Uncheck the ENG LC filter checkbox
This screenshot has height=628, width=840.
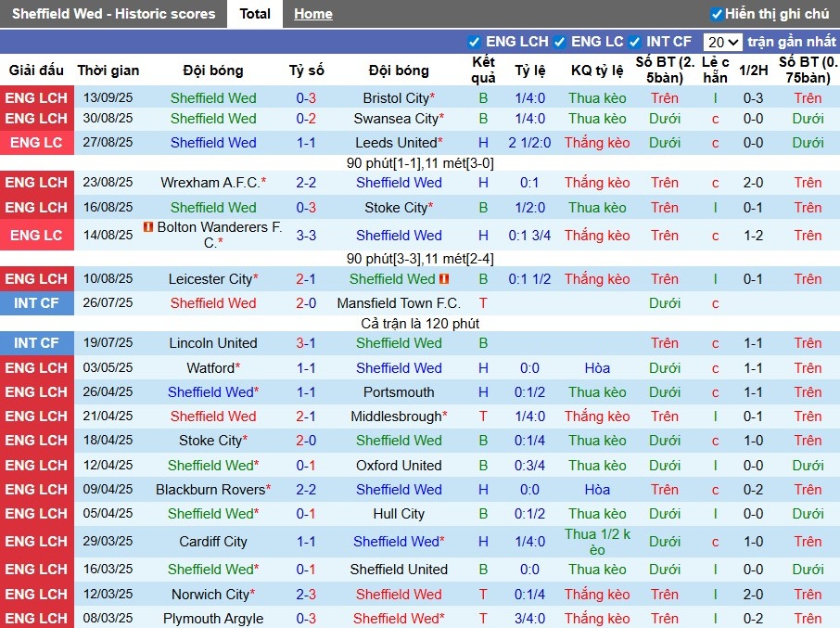click(558, 42)
